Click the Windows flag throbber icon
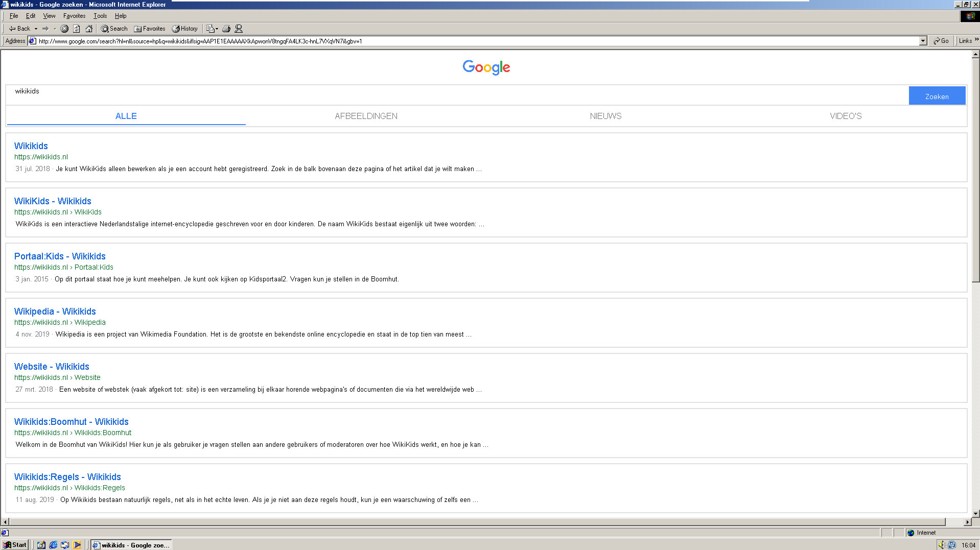980x550 pixels. [x=970, y=16]
